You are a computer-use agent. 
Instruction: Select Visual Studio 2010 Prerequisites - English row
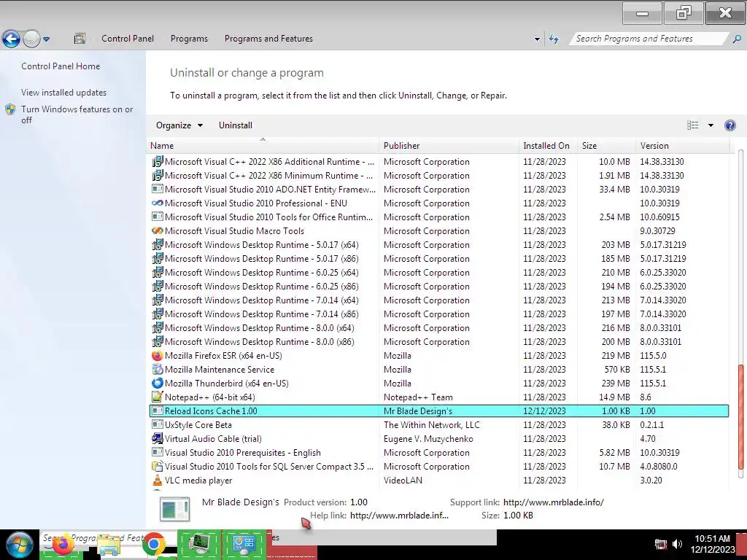(438, 453)
